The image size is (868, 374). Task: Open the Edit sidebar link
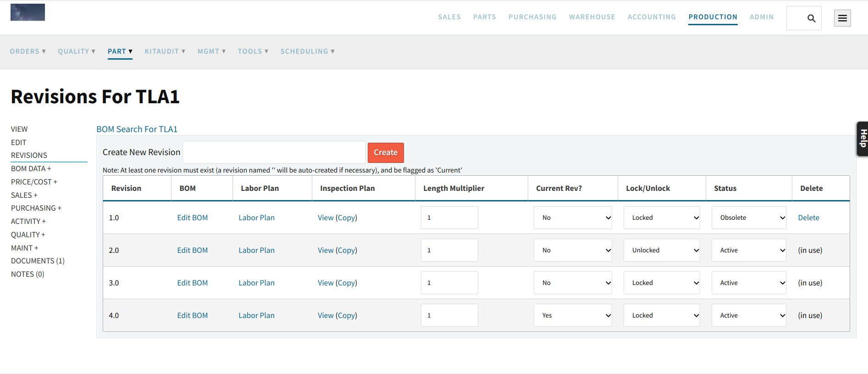19,142
